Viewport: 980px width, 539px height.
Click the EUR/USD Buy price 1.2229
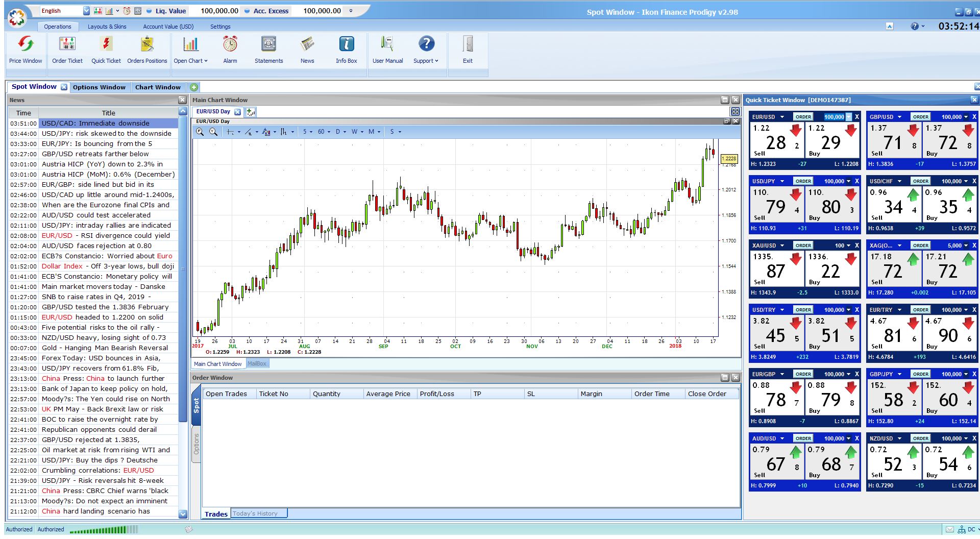pyautogui.click(x=831, y=139)
